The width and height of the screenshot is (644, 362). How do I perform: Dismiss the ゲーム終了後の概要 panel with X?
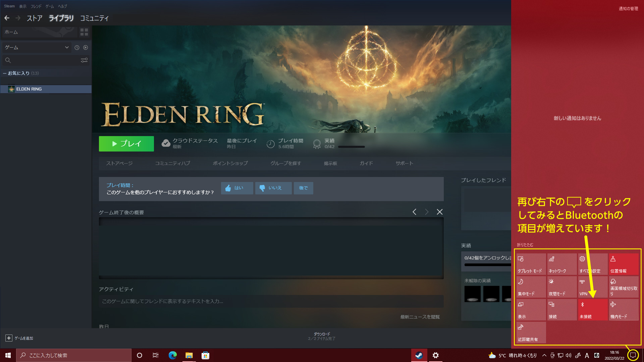pos(440,212)
